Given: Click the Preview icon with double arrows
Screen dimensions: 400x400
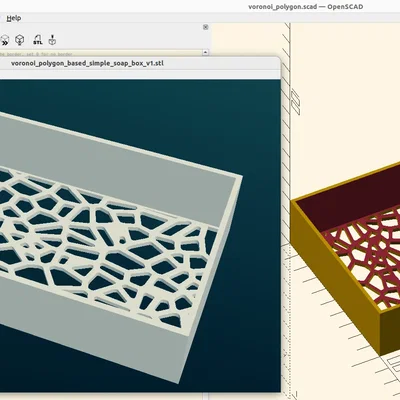Looking at the screenshot, I should pyautogui.click(x=4, y=41).
